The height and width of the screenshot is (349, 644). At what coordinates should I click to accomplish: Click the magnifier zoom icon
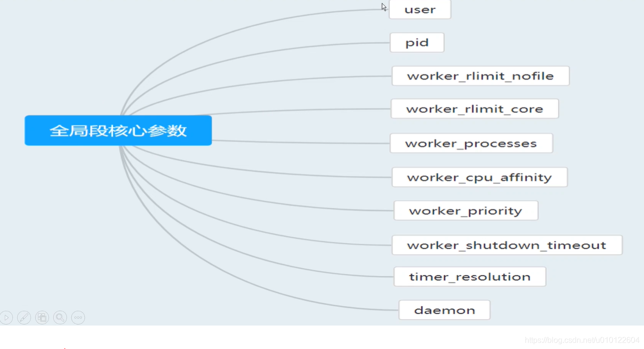(60, 318)
